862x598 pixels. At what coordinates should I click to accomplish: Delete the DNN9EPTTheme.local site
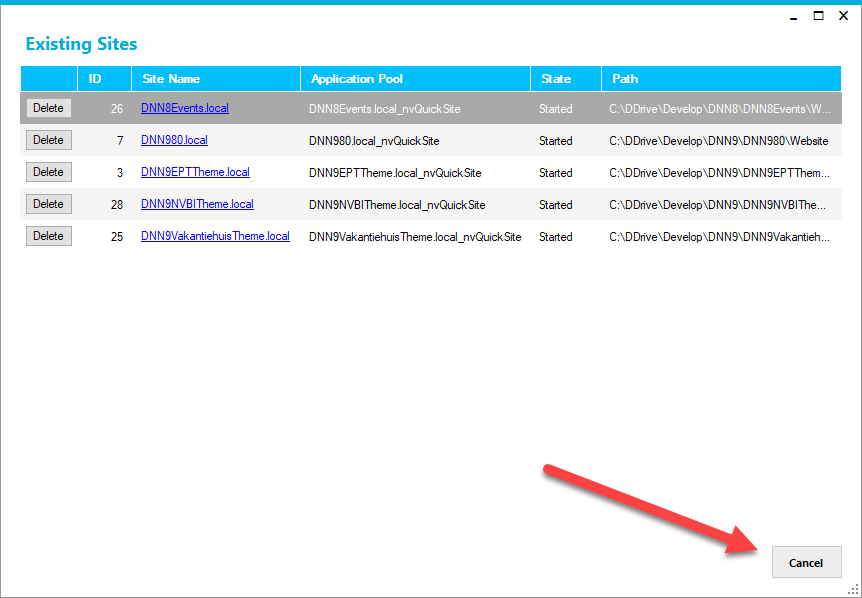(x=48, y=172)
